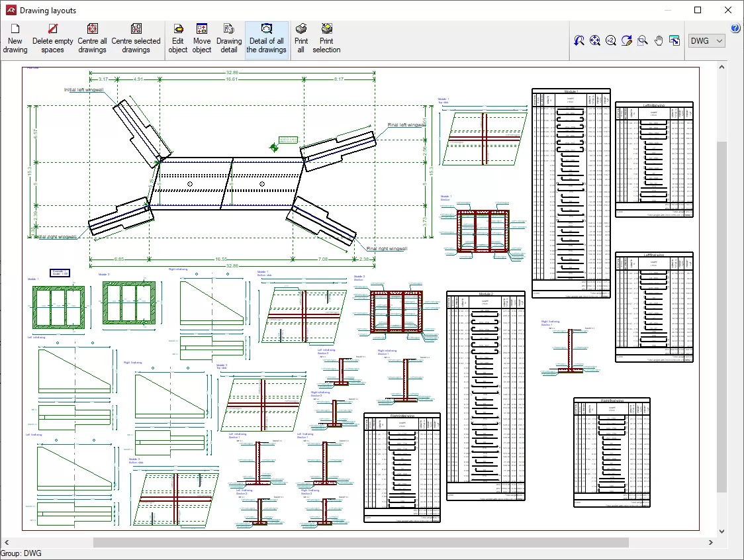Open the DWG format dropdown

click(x=706, y=41)
